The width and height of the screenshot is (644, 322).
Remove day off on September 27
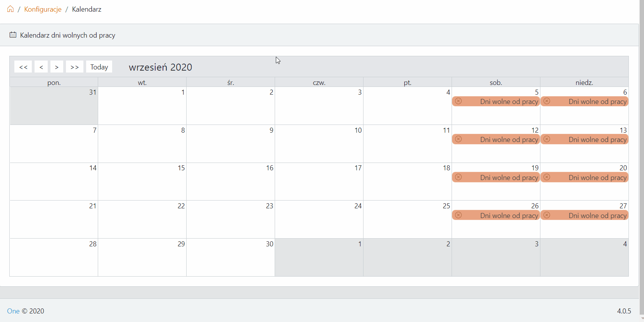click(x=547, y=215)
